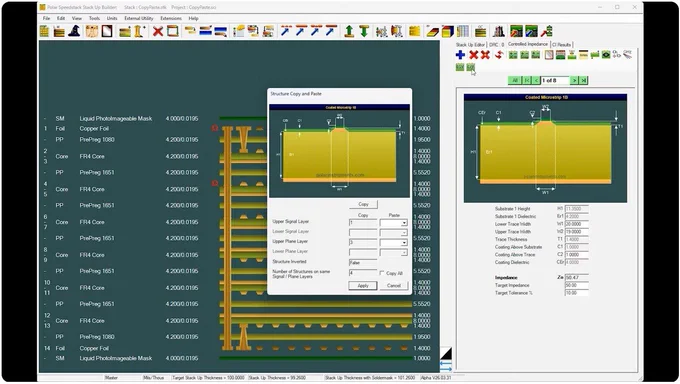Go to next structure with > button
This screenshot has height=384, width=680.
[x=574, y=80]
